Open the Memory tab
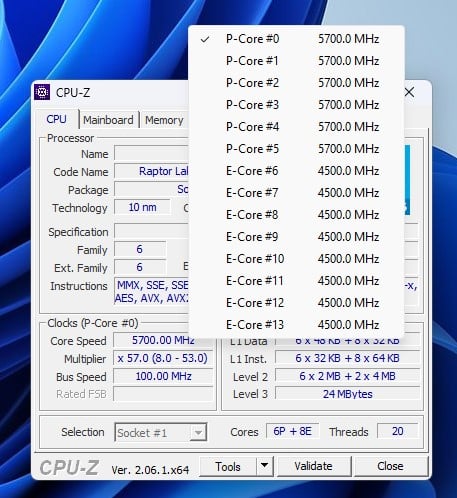 click(x=164, y=120)
